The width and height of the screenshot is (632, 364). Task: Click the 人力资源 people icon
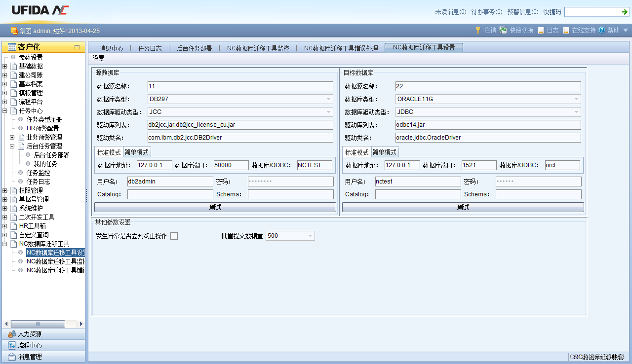pyautogui.click(x=12, y=334)
